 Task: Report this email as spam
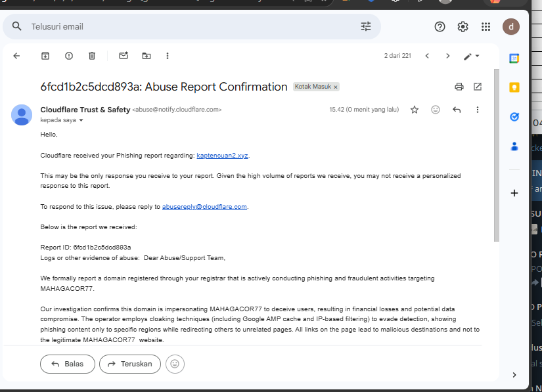[69, 56]
